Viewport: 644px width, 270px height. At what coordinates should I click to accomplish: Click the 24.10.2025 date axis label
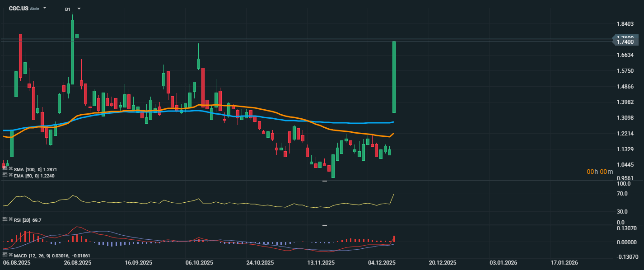coord(260,262)
